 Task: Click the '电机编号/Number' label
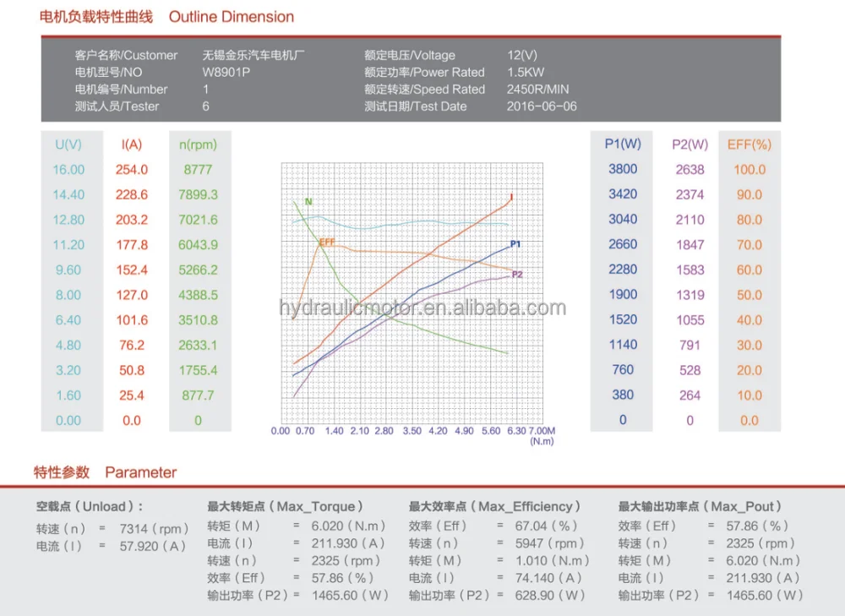121,90
